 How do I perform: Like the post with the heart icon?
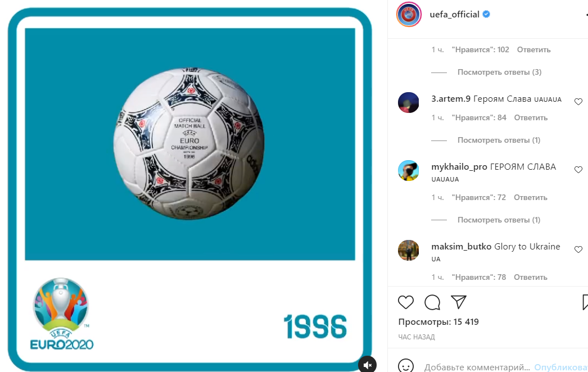click(x=406, y=302)
